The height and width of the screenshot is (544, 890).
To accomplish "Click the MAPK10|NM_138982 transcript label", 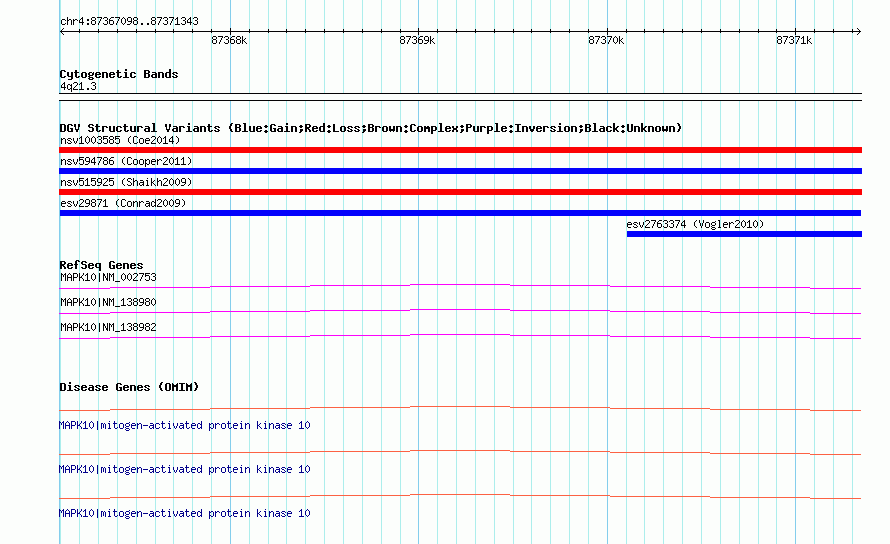I will coord(108,328).
